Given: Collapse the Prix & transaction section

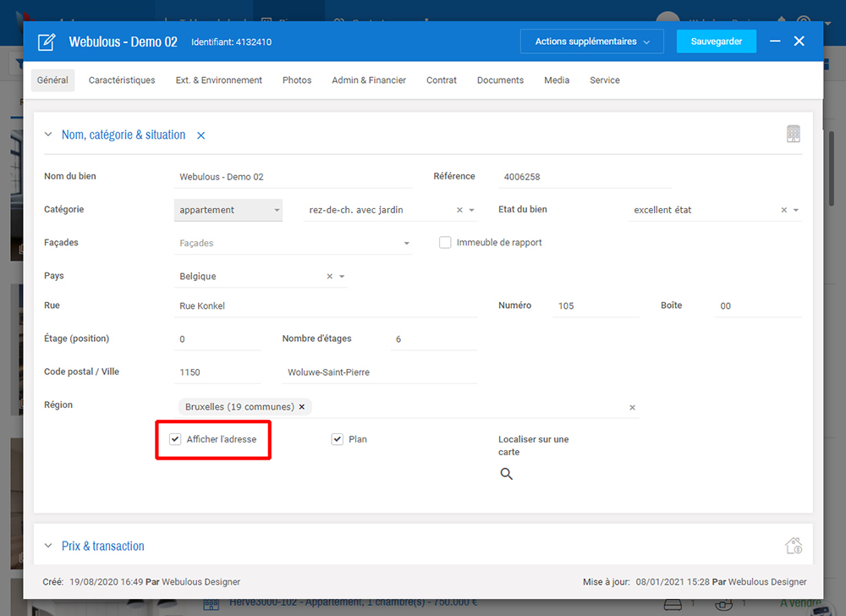Looking at the screenshot, I should point(48,546).
